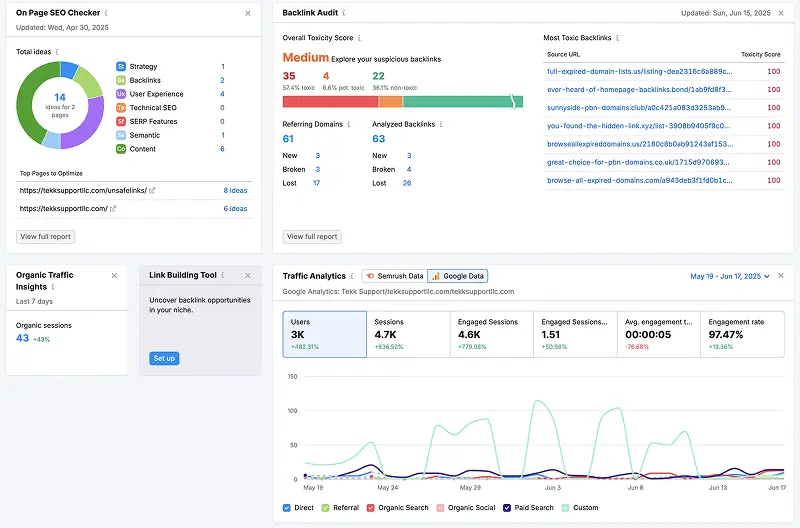Uncheck the Direct traffic checkbox
Image resolution: width=800 pixels, height=528 pixels.
pyautogui.click(x=287, y=508)
